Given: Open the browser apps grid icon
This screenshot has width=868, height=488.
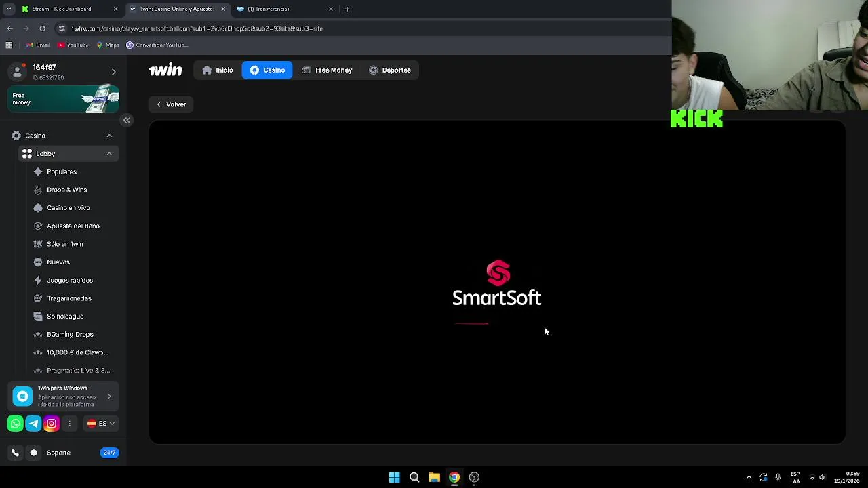Looking at the screenshot, I should pos(9,45).
